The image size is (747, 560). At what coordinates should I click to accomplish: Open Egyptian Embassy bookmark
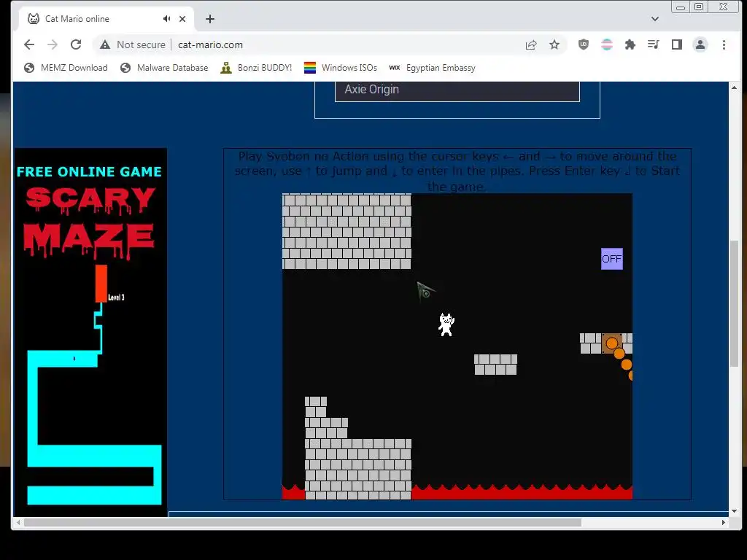click(432, 68)
